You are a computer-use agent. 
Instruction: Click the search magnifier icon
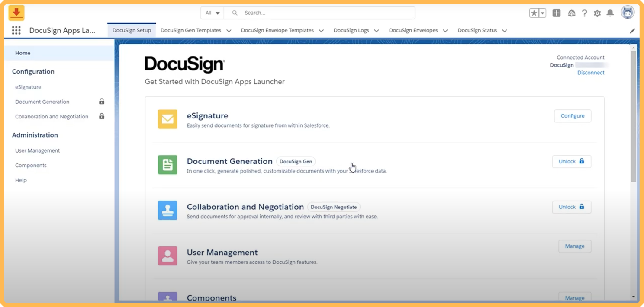235,13
